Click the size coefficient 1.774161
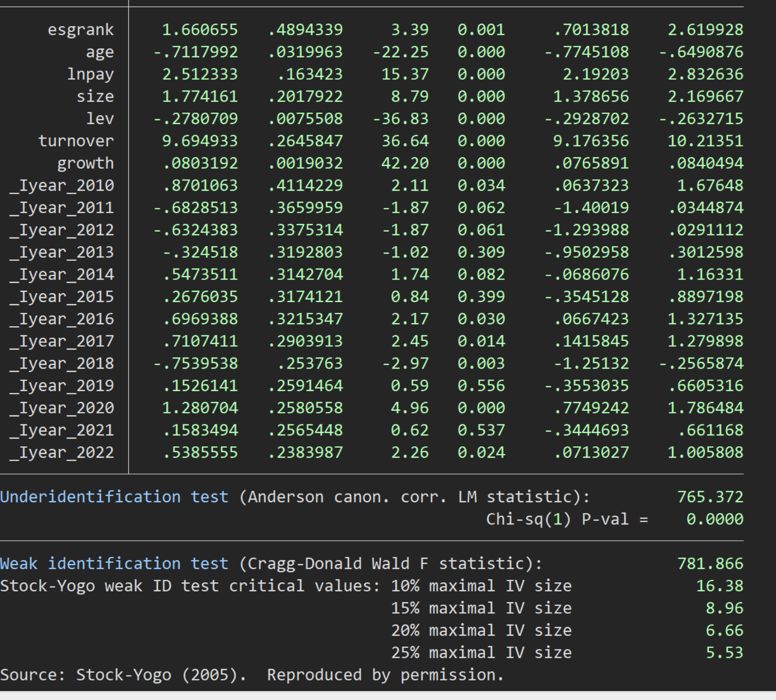 (200, 96)
